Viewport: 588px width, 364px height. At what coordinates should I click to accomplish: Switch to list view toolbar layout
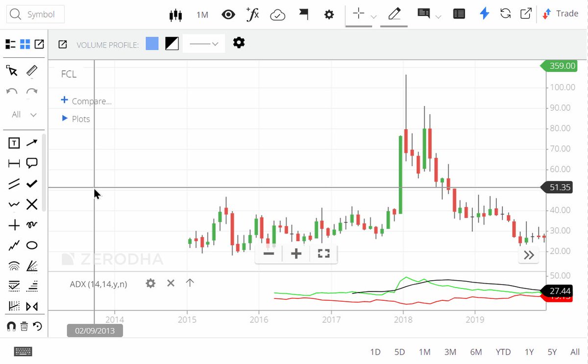[10, 44]
